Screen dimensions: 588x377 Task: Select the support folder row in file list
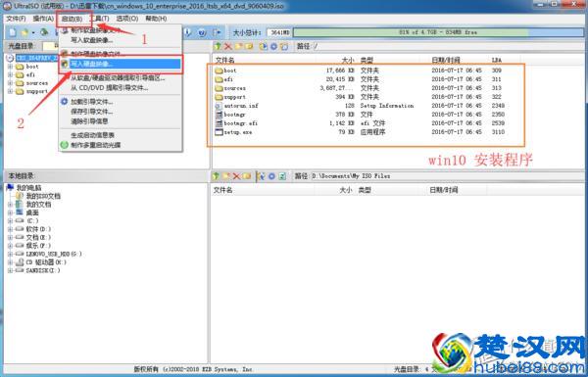point(360,97)
